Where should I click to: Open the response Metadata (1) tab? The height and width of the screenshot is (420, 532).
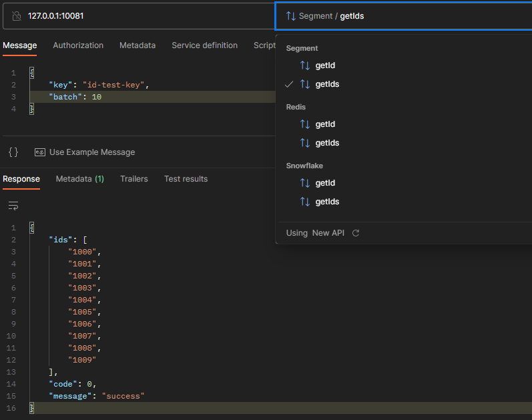(79, 179)
